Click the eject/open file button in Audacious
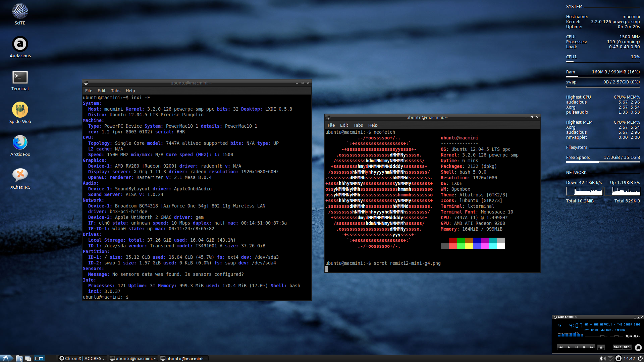Image resolution: width=644 pixels, height=362 pixels. pos(601,347)
